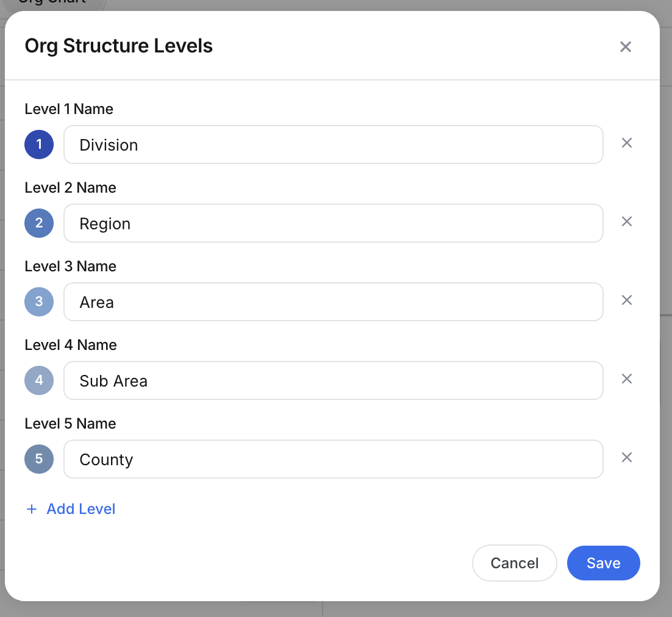Remove the Region level using its X icon
Viewport: 672px width, 617px height.
pos(626,221)
